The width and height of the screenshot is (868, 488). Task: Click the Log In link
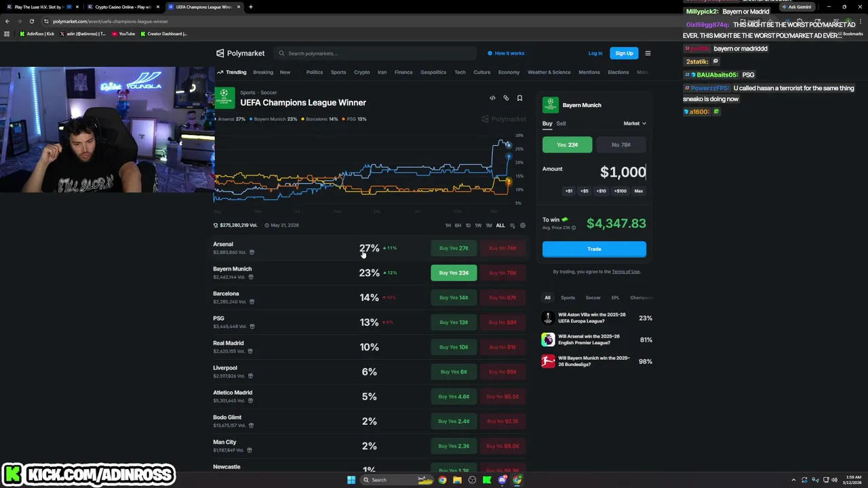(595, 54)
